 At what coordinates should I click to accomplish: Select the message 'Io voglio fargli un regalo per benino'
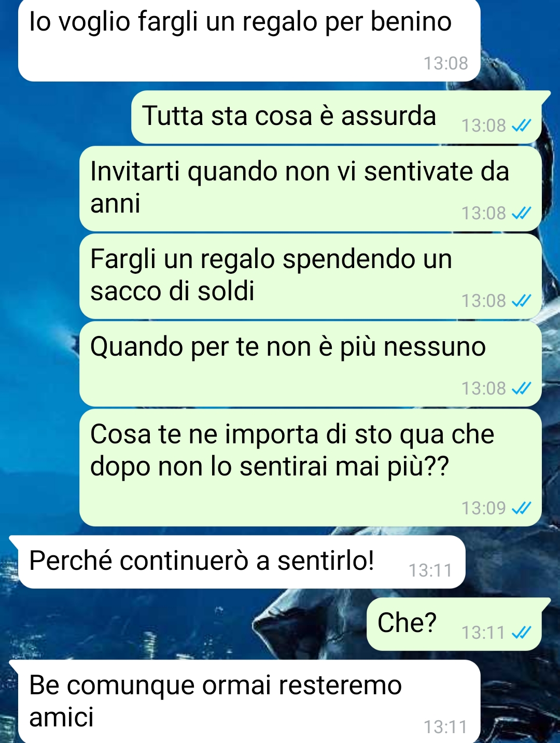[249, 40]
